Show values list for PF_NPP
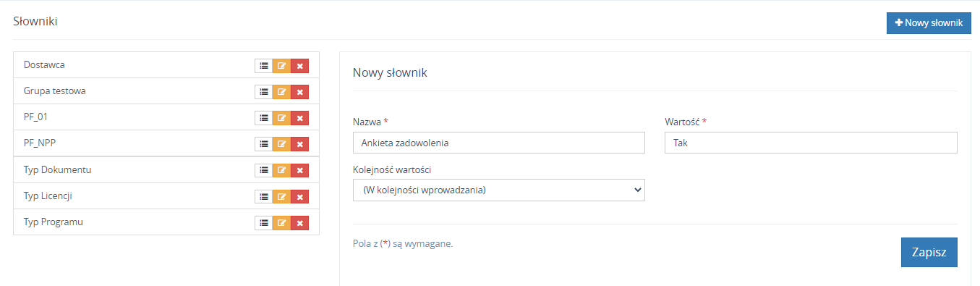 (x=264, y=144)
